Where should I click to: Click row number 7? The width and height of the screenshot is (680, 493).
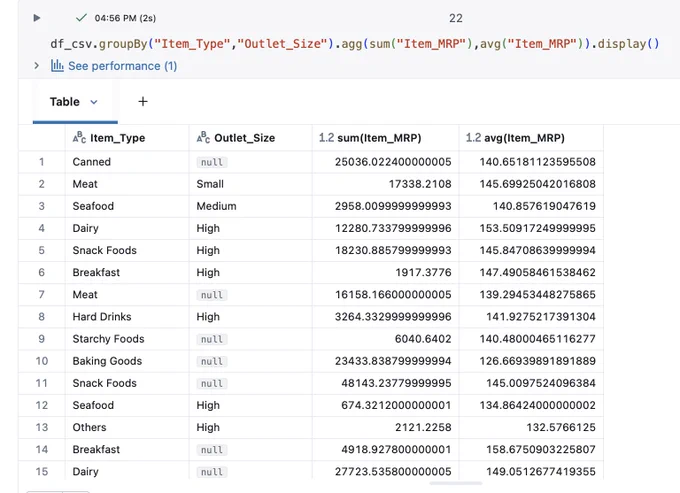click(42, 294)
